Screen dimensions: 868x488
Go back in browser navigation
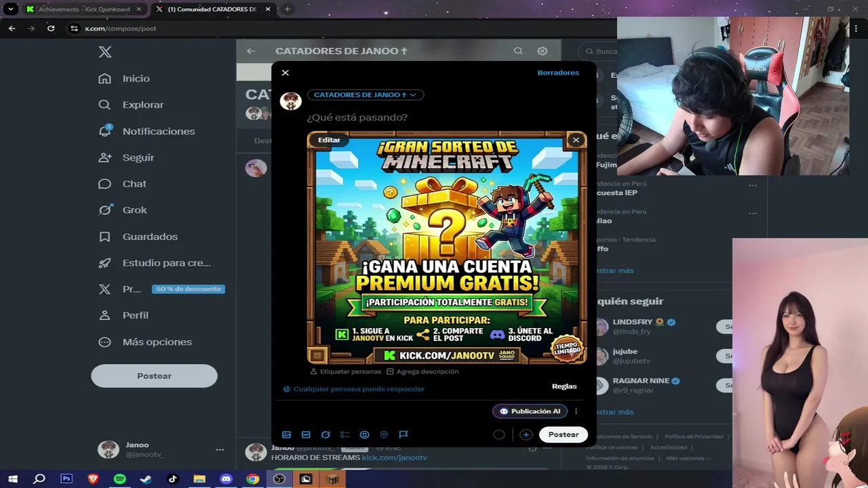click(12, 28)
